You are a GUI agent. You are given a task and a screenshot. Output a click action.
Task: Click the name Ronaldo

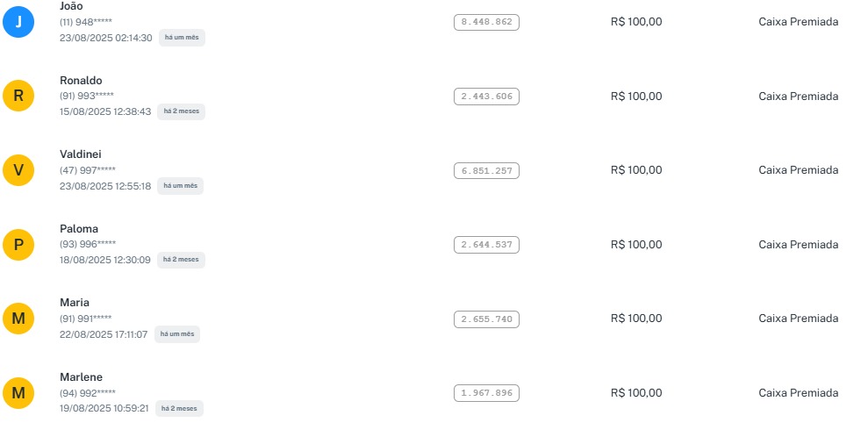81,81
